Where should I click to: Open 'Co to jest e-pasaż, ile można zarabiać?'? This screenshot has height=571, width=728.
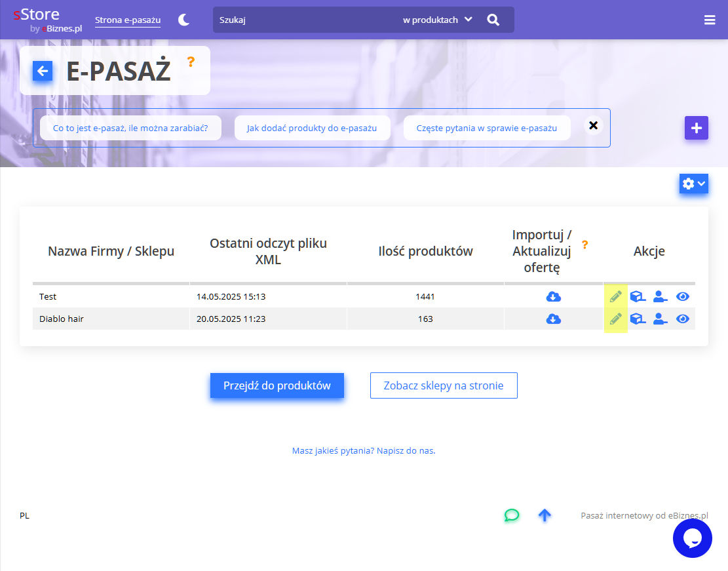tap(130, 128)
